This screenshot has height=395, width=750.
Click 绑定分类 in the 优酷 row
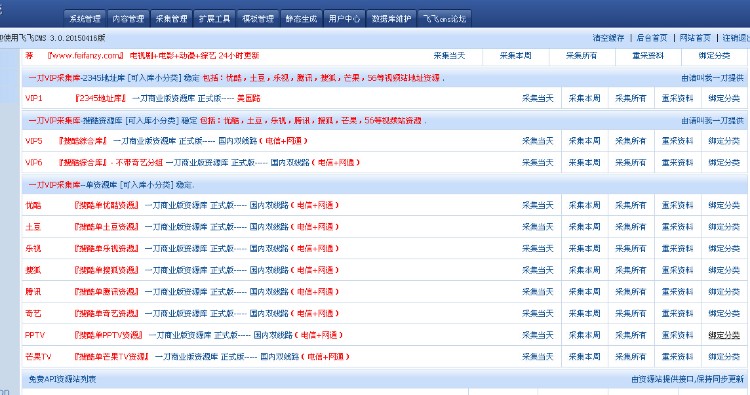(724, 205)
